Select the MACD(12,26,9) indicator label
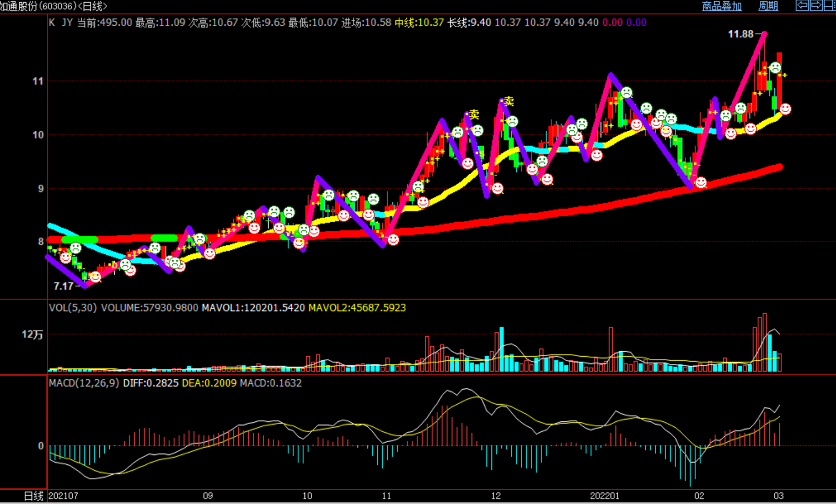The height and width of the screenshot is (504, 836). (x=84, y=383)
